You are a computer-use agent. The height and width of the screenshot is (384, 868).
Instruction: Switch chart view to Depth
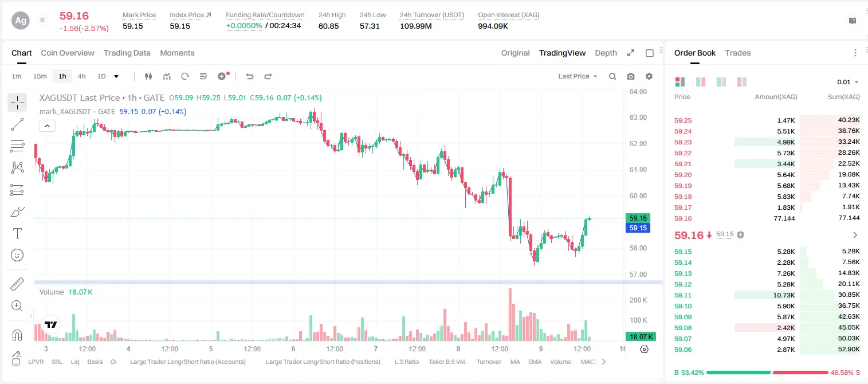tap(606, 53)
